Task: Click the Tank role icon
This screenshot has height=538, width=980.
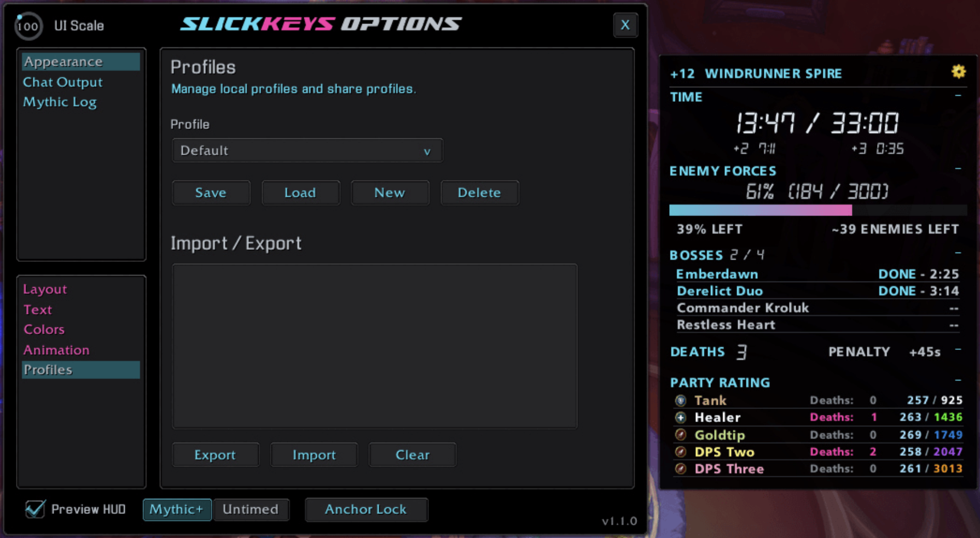Action: click(x=681, y=400)
